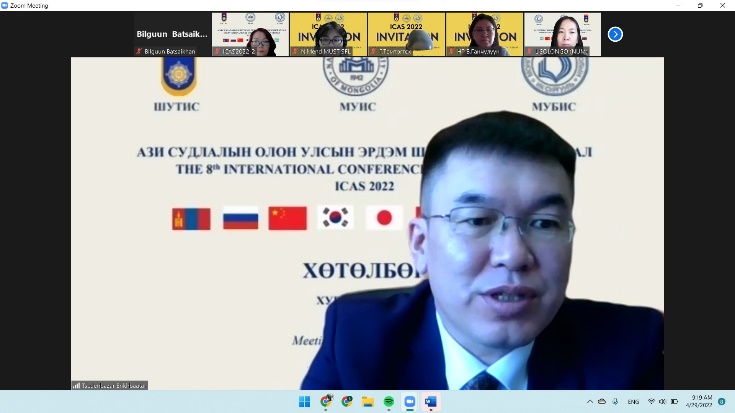Restore down the Zoom Meeting window
This screenshot has width=735, height=413.
(700, 6)
